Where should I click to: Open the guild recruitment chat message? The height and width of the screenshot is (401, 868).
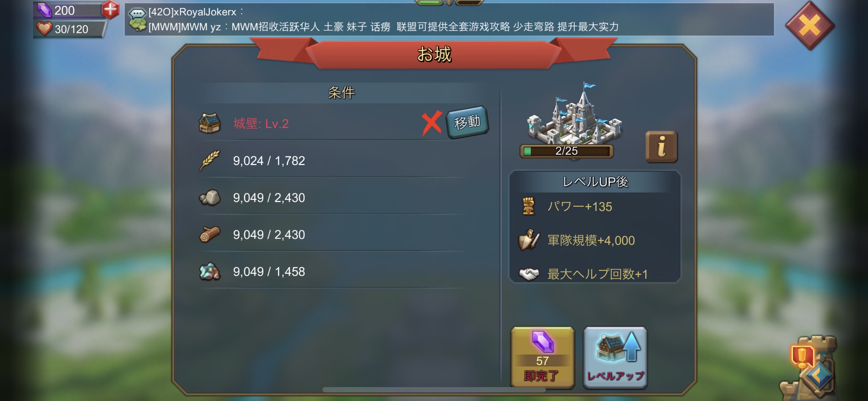point(383,27)
